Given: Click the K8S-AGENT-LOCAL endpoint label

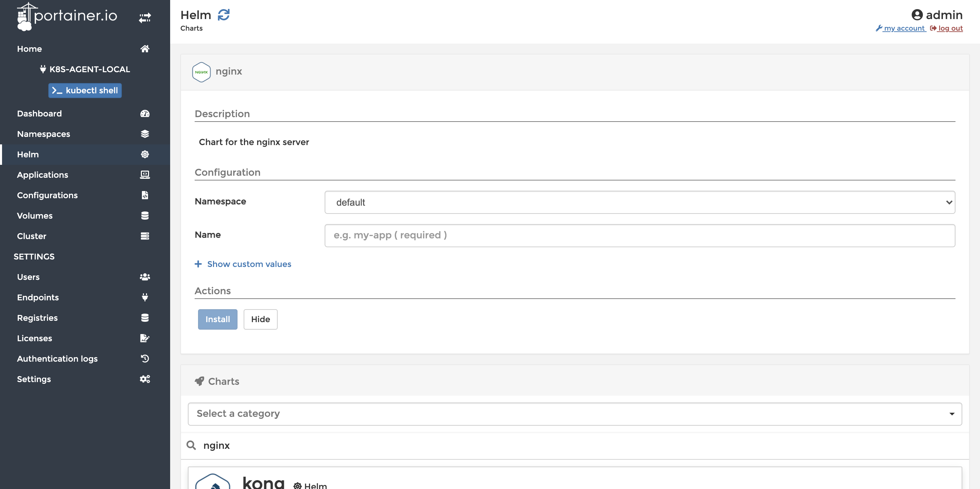Looking at the screenshot, I should coord(85,69).
